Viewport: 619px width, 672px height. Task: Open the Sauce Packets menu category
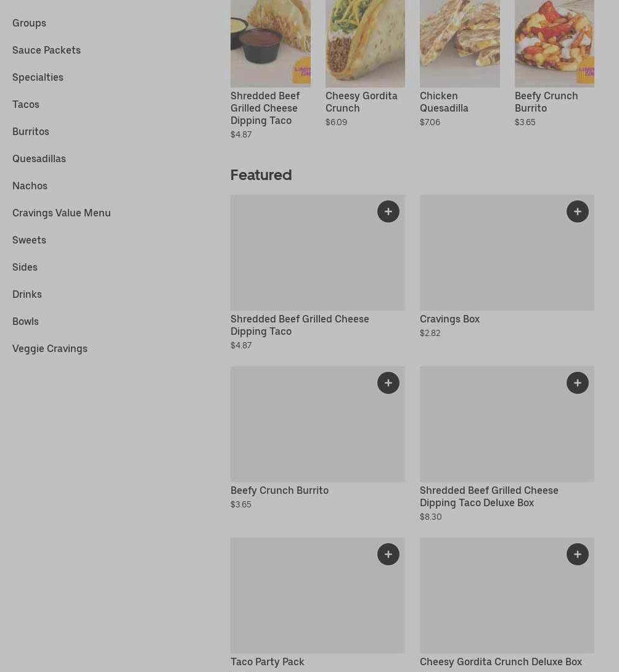coord(46,50)
